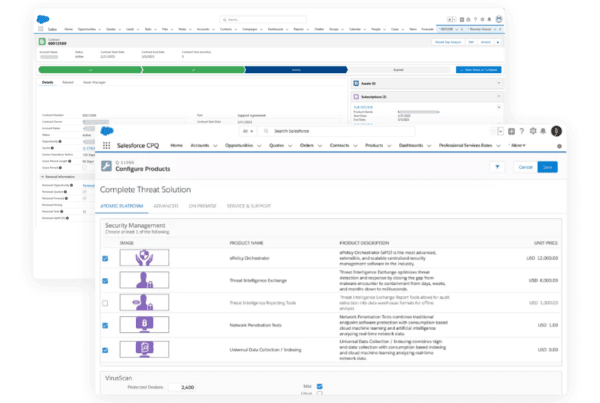Check the Threat Intelligence Reporting Tools checkbox
Viewport: 600px width, 403px height.
coord(105,303)
